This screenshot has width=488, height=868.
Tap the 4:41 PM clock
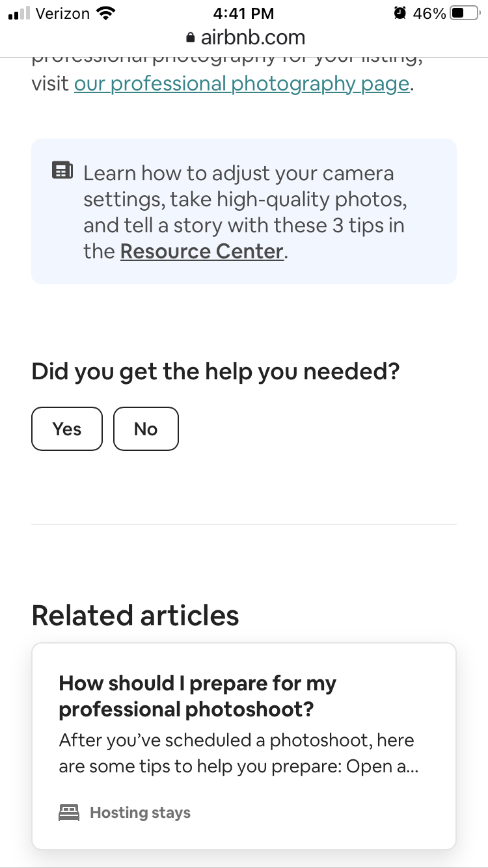click(243, 13)
